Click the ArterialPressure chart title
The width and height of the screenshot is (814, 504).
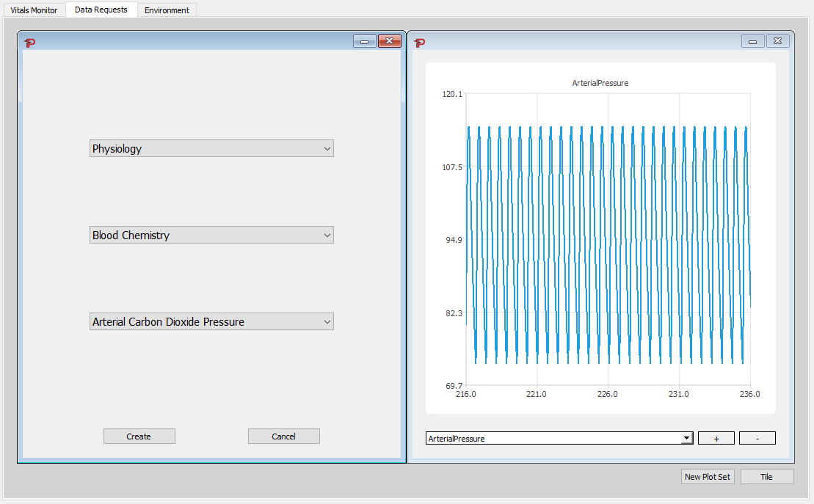tap(600, 83)
